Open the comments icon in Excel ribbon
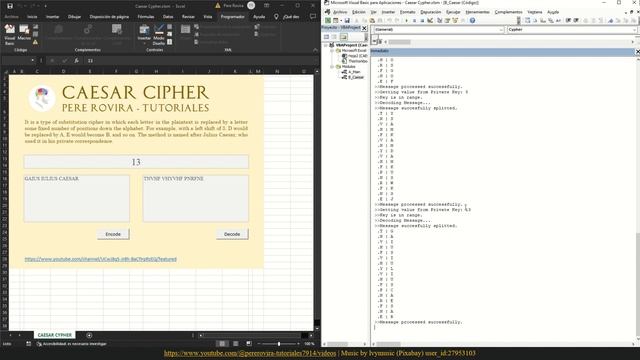Image resolution: width=640 pixels, height=360 pixels. tap(313, 17)
